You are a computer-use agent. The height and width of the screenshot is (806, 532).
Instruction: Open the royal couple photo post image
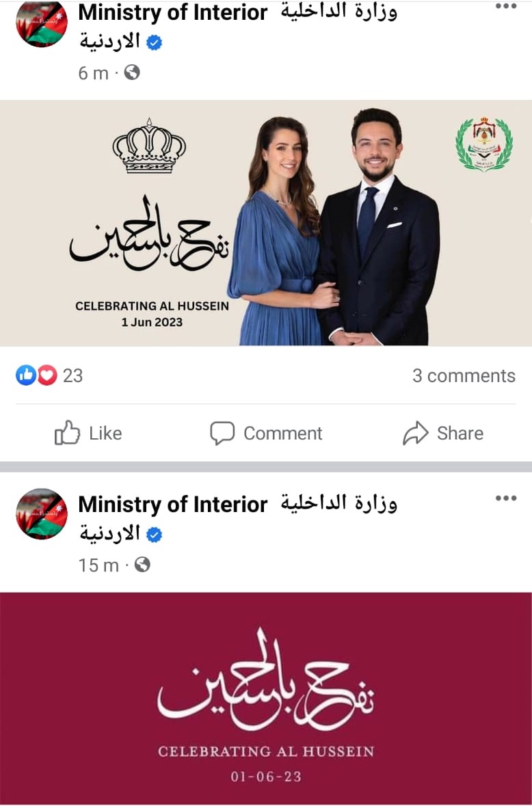click(266, 223)
